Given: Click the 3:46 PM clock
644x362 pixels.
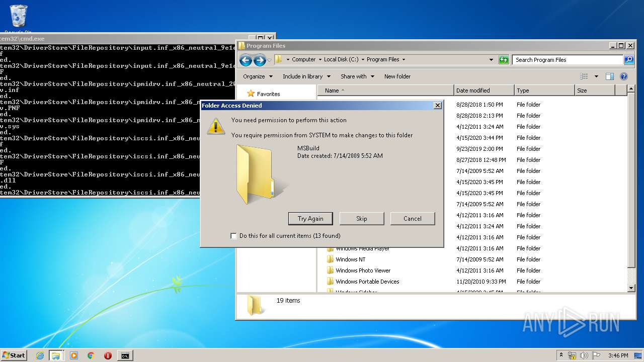Looking at the screenshot, I should [618, 355].
